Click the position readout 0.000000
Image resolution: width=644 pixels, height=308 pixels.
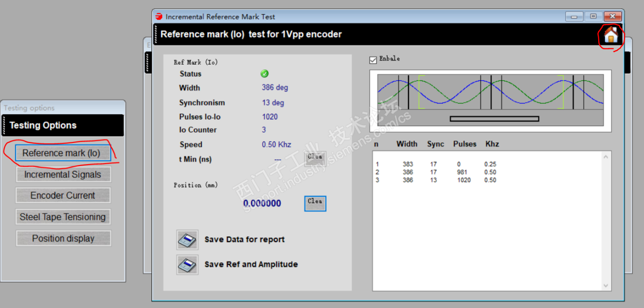(x=262, y=204)
